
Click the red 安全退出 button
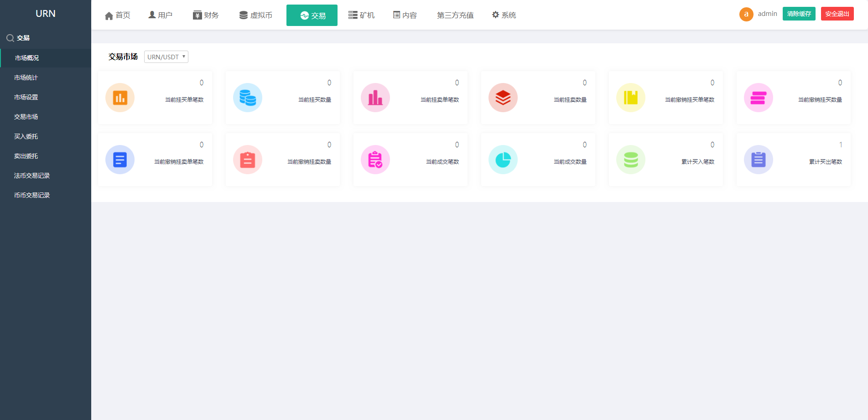(837, 14)
